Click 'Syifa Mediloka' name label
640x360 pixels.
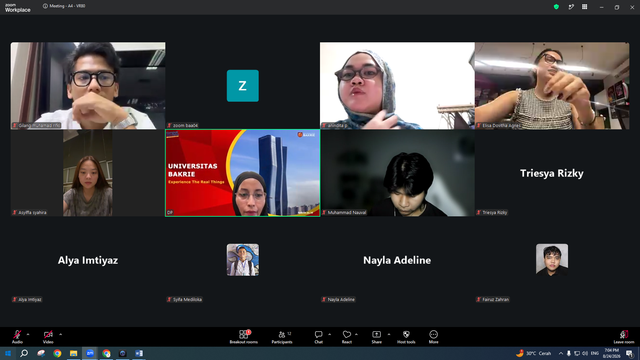point(184,300)
